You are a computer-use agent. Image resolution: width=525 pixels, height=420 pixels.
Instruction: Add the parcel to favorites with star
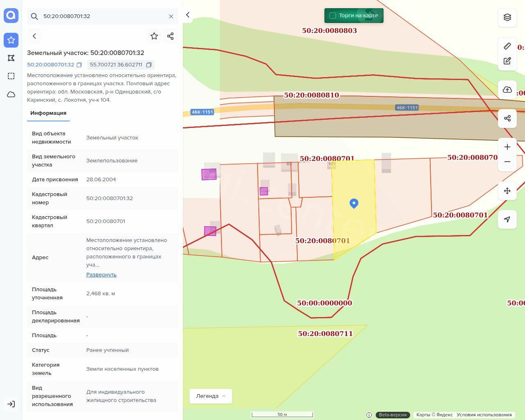(x=154, y=36)
